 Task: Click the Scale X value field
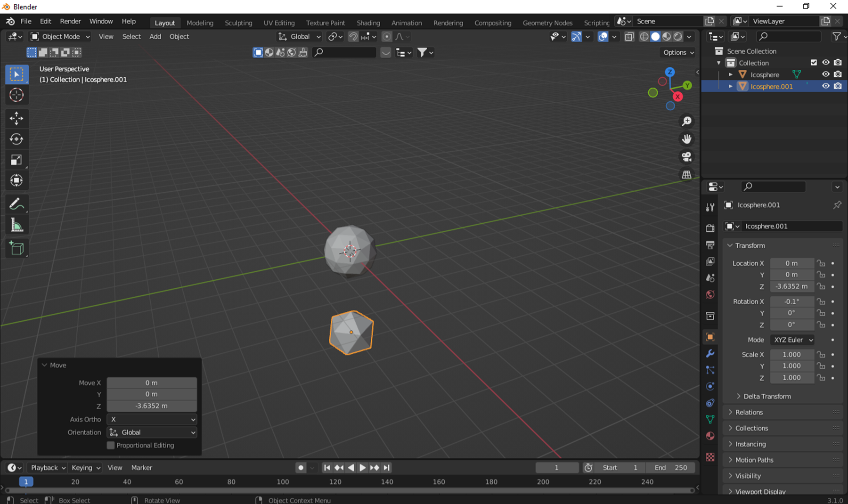coord(791,355)
